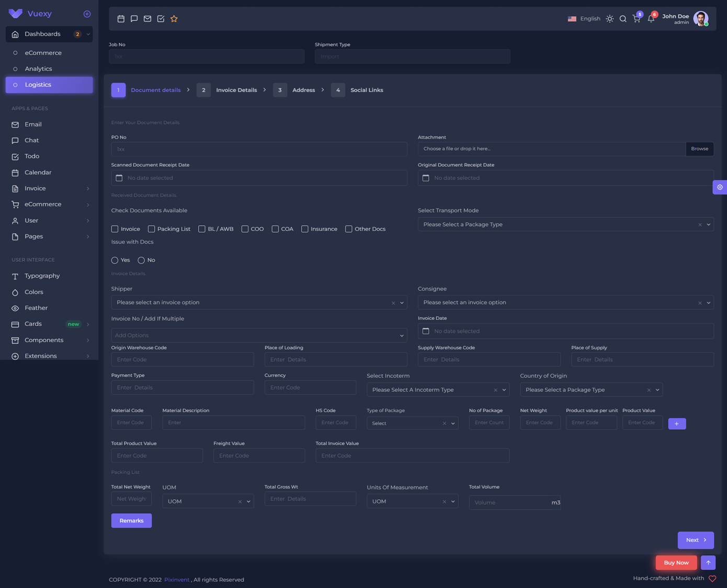Click the purple settings gear on right edge
727x588 pixels.
tap(720, 187)
